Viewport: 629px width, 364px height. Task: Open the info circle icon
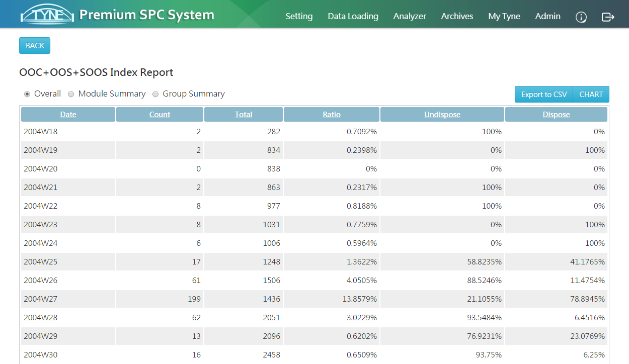point(581,17)
